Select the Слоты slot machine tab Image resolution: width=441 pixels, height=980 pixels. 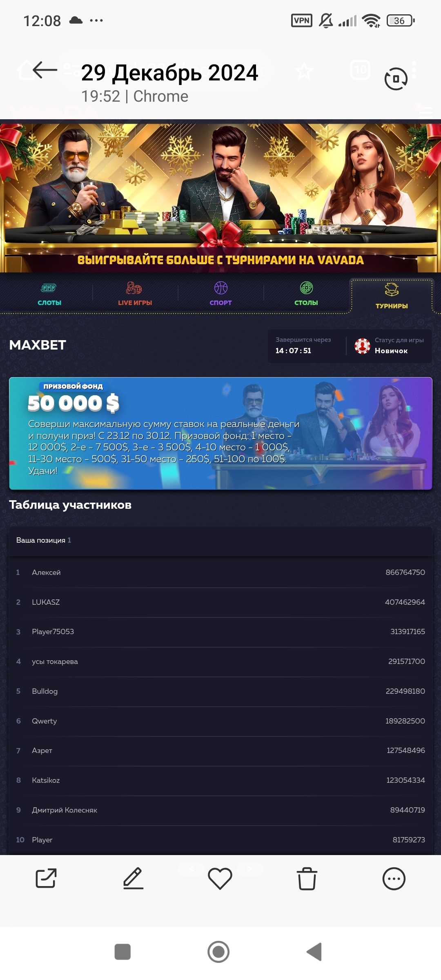(x=49, y=294)
